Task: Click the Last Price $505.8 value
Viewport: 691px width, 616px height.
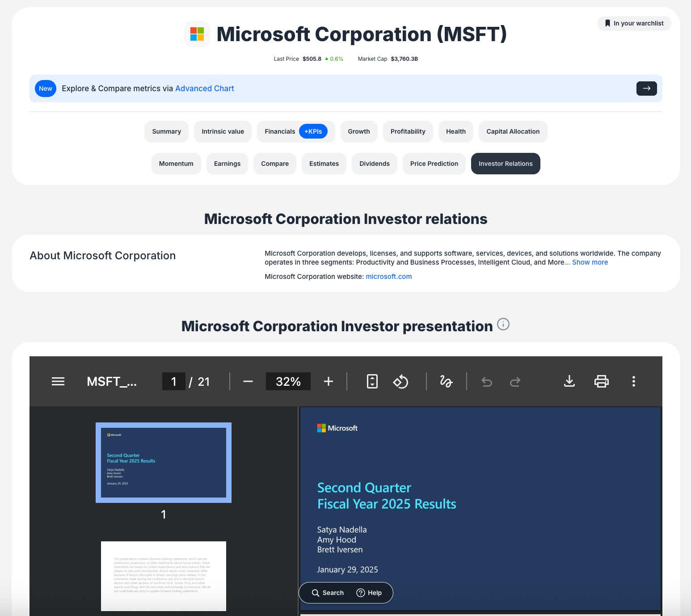Action: pos(312,59)
